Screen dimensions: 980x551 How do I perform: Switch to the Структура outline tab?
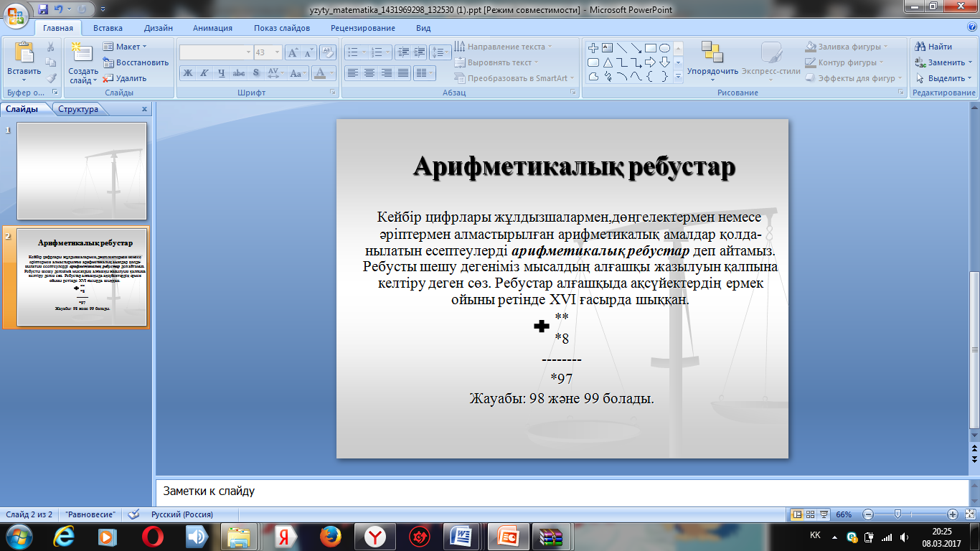tap(78, 109)
